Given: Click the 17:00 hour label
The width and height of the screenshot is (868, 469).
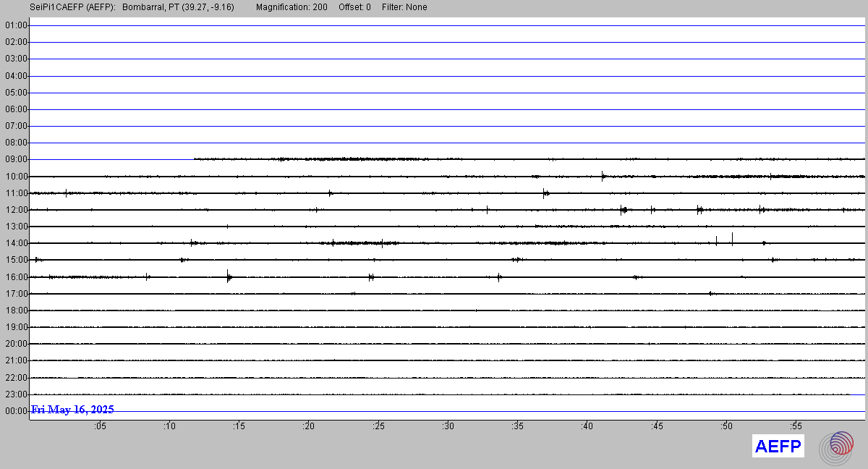Looking at the screenshot, I should coord(16,294).
